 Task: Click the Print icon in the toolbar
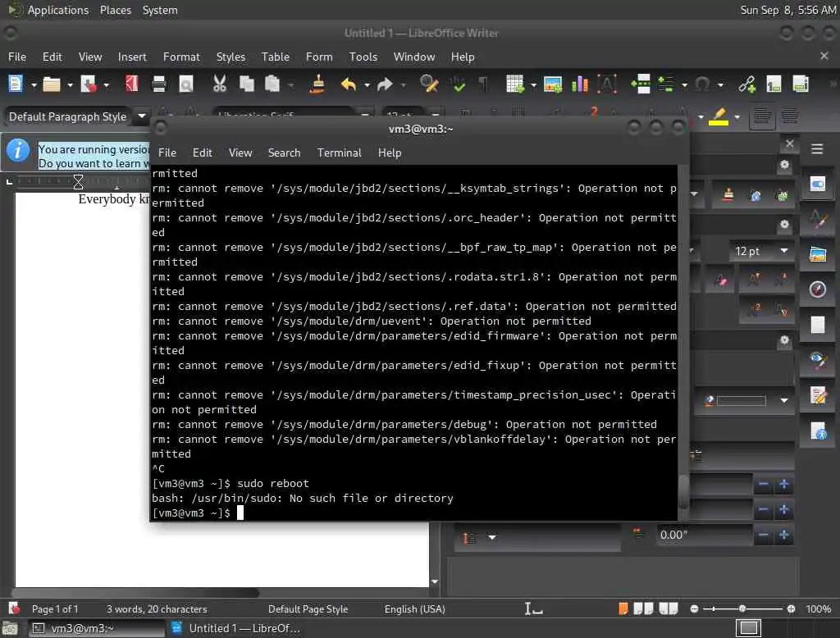tap(159, 84)
